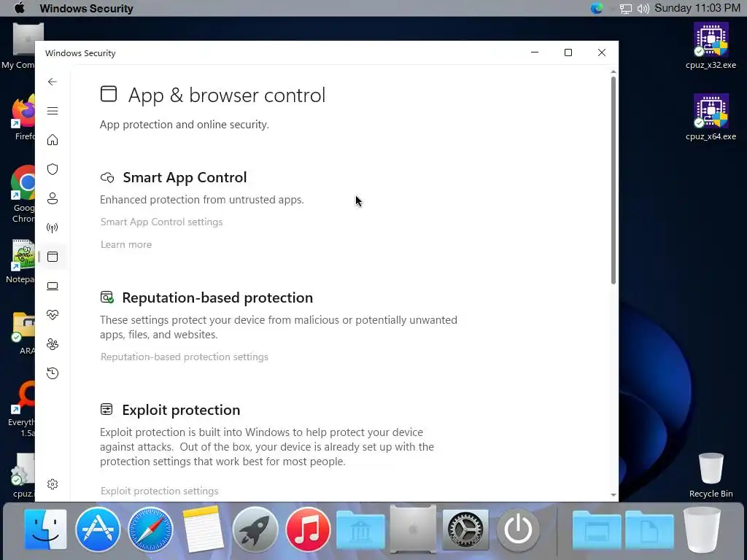Open Safari compass in the dock
Image resolution: width=747 pixels, height=560 pixels.
150,529
